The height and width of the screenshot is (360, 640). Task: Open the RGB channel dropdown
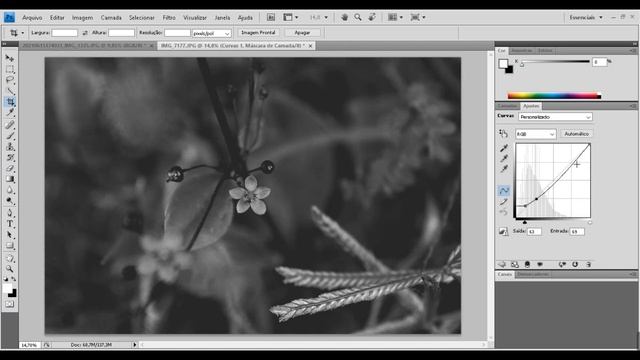click(536, 134)
